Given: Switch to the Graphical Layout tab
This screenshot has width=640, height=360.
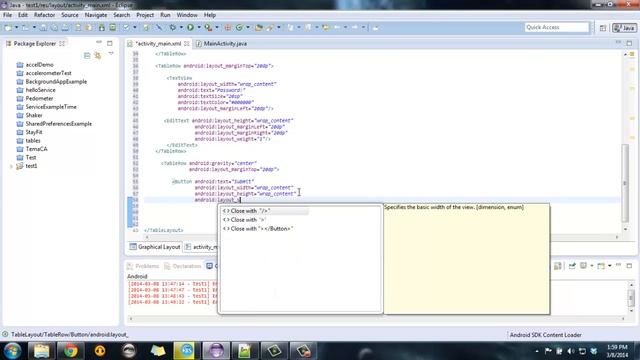Looking at the screenshot, I should click(x=155, y=247).
